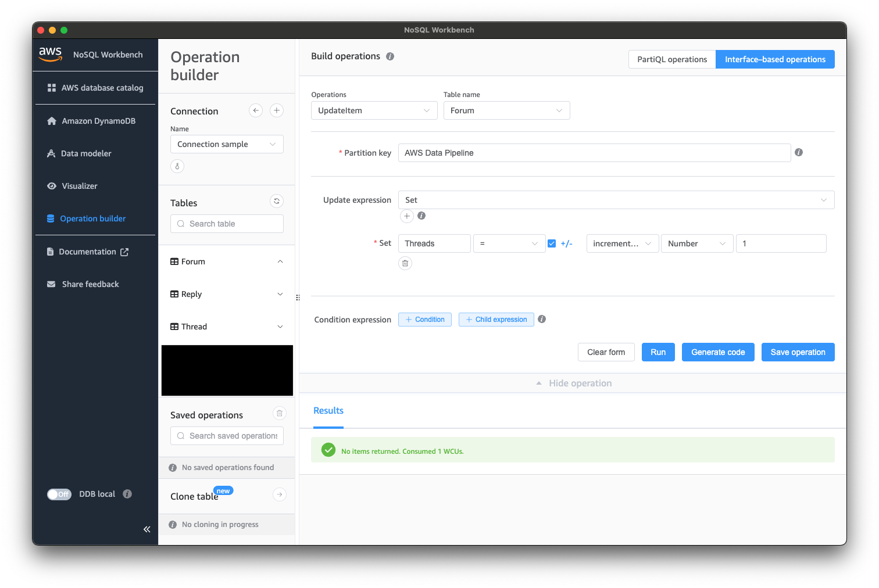Toggle the DDB local switch
879x588 pixels.
59,494
